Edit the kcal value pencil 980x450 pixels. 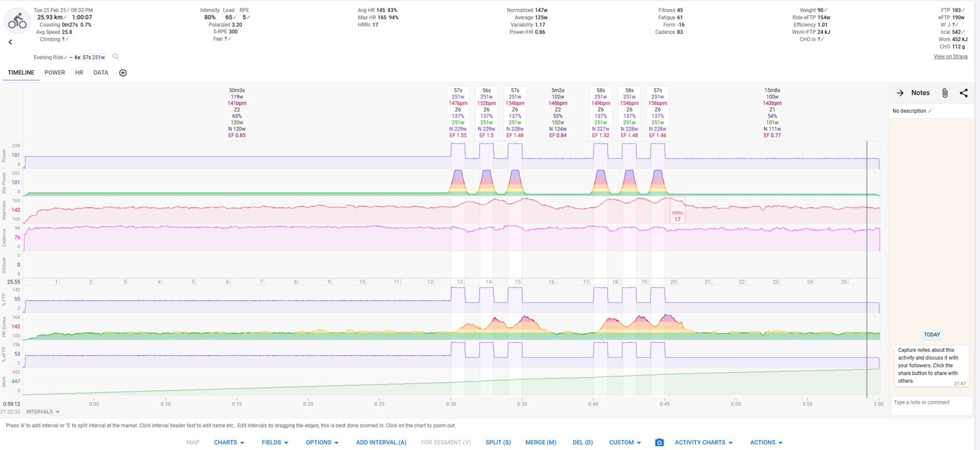pyautogui.click(x=964, y=32)
